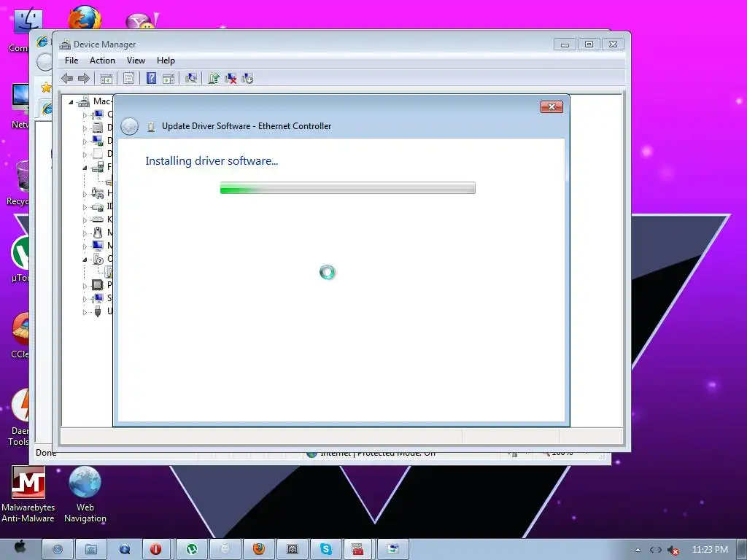The height and width of the screenshot is (560, 747).
Task: Go back using the Device Manager toolbar arrow
Action: [x=67, y=79]
